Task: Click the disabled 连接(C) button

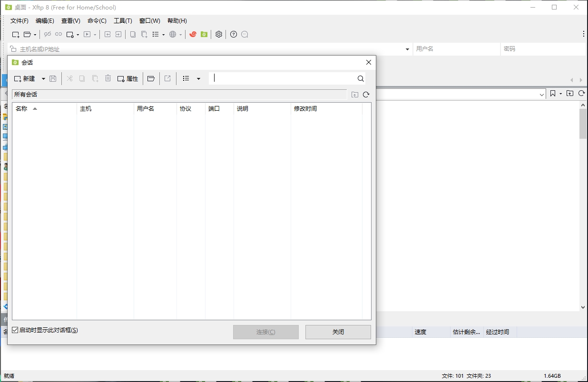Action: coord(265,332)
